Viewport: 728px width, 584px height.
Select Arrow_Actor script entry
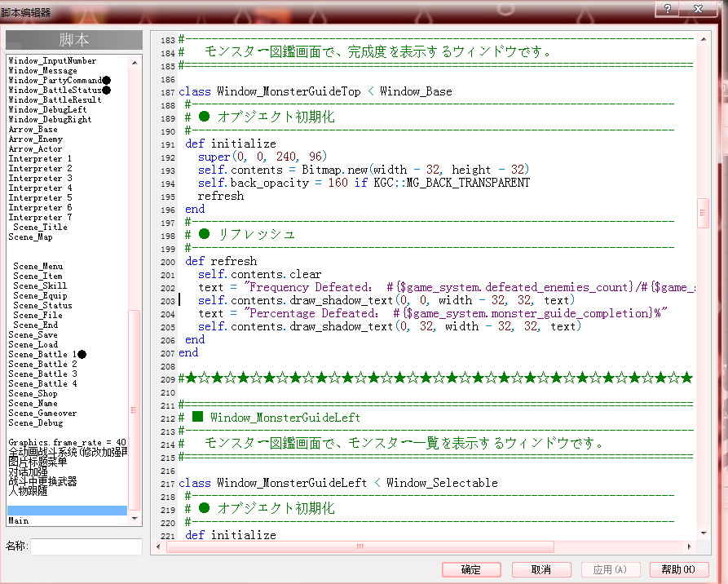click(x=35, y=148)
